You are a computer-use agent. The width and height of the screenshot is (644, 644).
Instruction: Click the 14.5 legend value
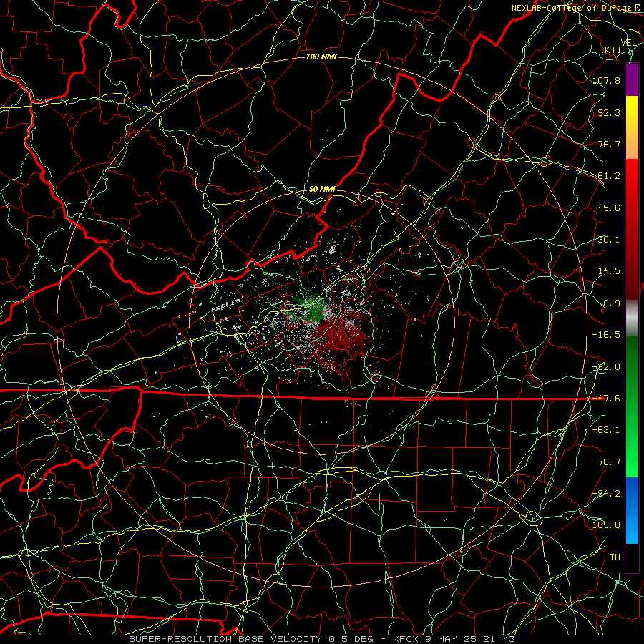tap(609, 271)
